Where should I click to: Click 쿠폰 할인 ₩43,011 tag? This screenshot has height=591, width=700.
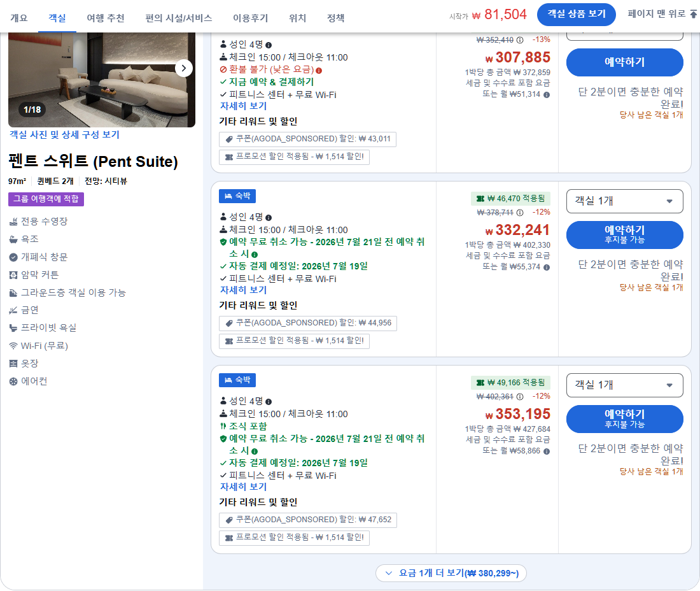[307, 139]
